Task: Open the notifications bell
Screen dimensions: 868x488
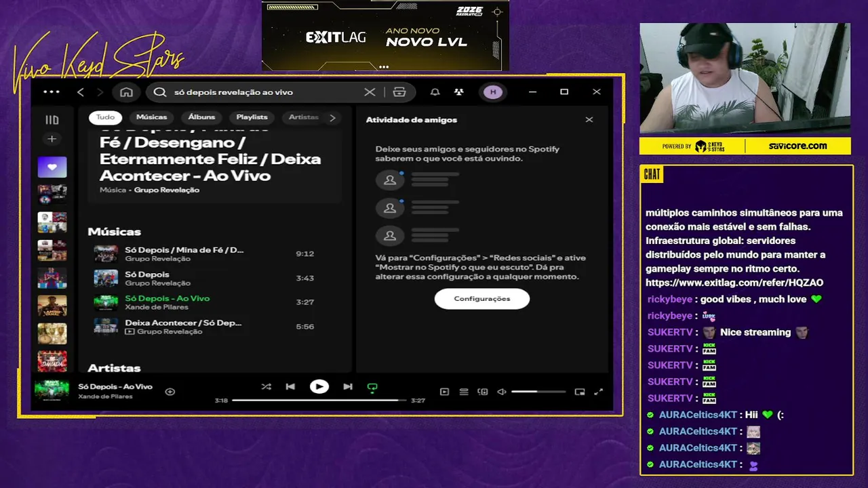Action: [435, 92]
